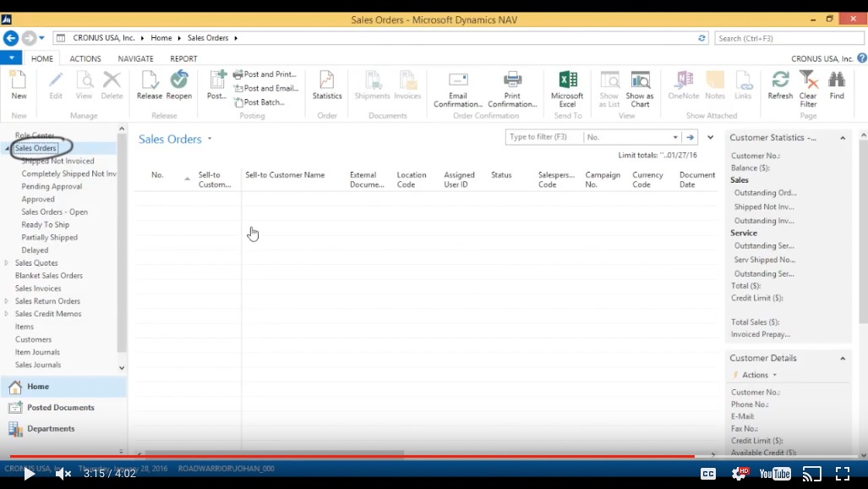Select the ACTIONS ribbon tab
Screen dimensions: 868x489
pos(85,58)
